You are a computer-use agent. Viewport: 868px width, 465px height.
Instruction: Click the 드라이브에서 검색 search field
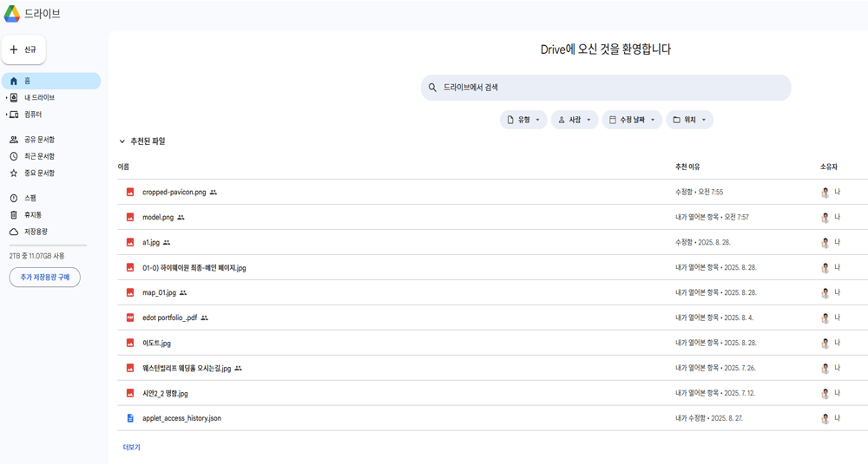pos(608,88)
